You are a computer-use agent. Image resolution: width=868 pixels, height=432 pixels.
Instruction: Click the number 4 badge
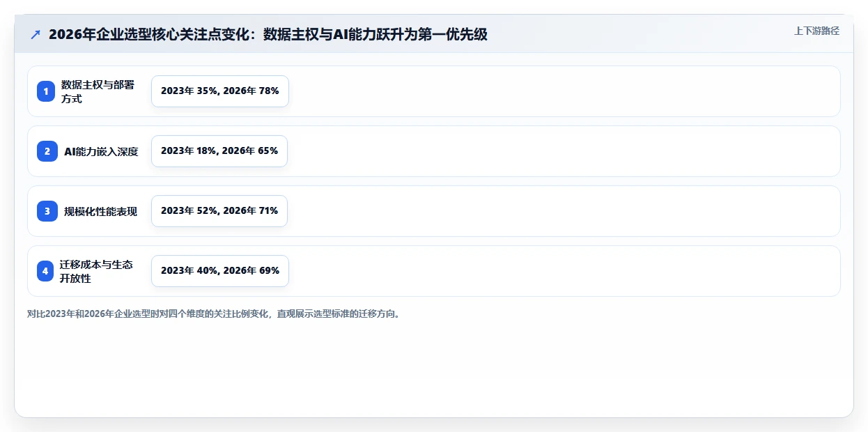coord(45,271)
